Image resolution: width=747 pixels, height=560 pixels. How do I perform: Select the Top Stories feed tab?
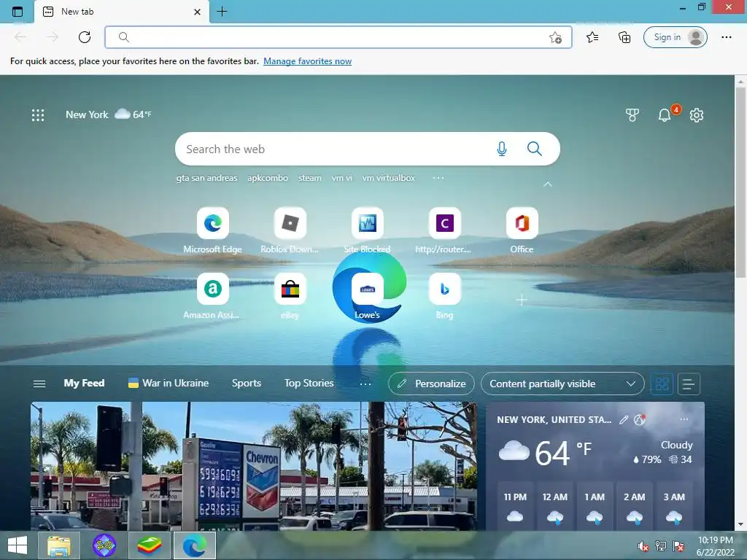309,384
